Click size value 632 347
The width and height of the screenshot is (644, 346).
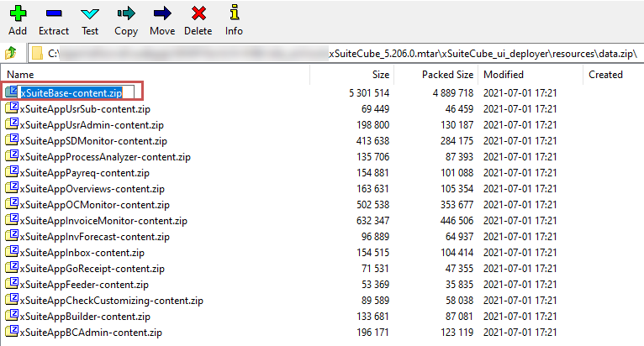[x=372, y=221]
